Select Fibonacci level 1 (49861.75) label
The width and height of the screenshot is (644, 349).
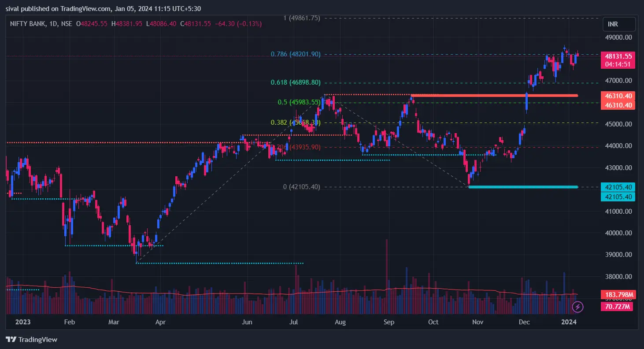[302, 18]
